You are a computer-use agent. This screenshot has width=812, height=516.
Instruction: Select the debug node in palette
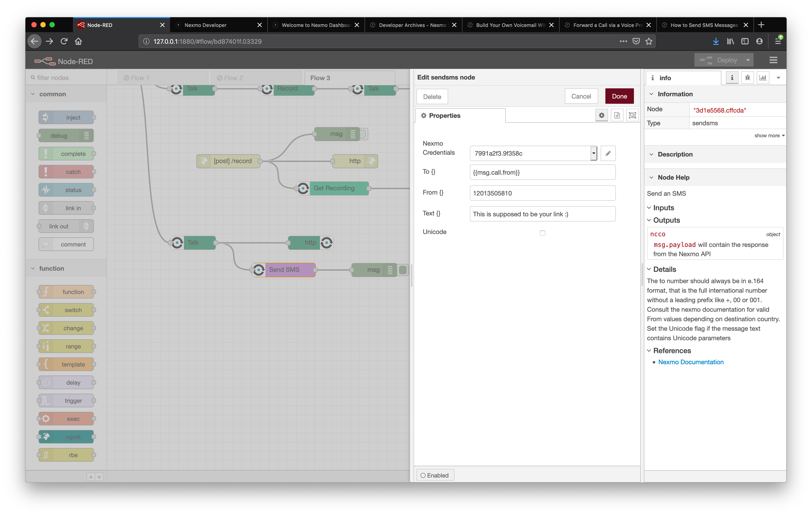coord(66,135)
